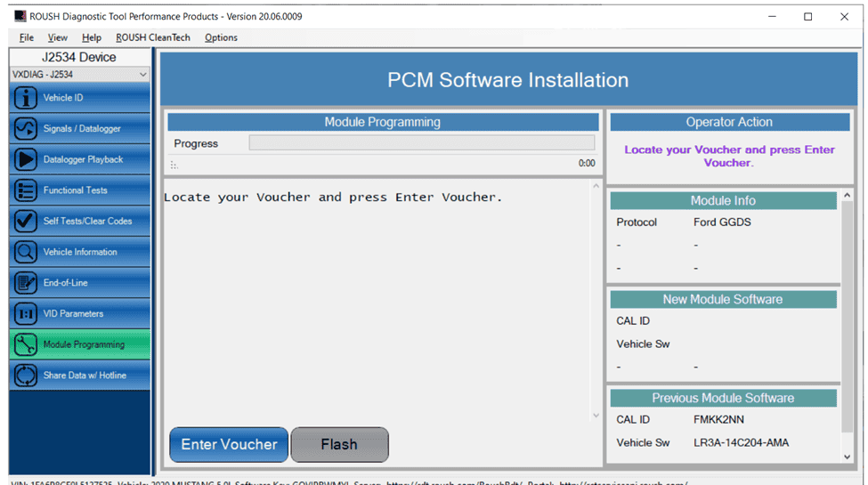Click the Module Info header
The image size is (868, 485).
point(723,200)
